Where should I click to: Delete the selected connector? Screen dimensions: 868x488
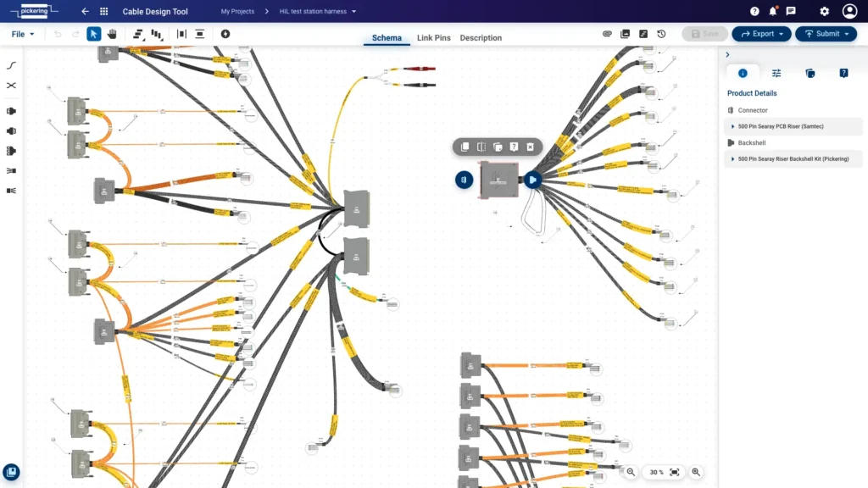(x=531, y=147)
